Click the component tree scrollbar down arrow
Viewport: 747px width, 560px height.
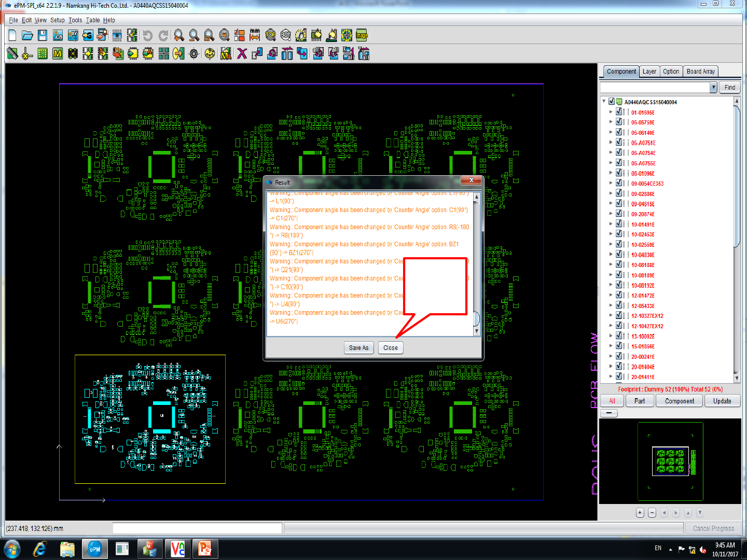tap(737, 377)
